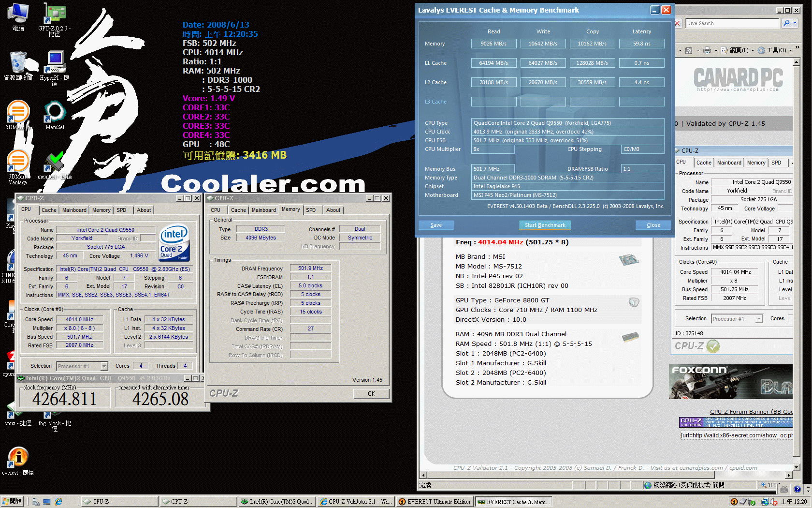Switch to CPU tab in CPU-Z memory window
The height and width of the screenshot is (508, 812).
tap(216, 210)
